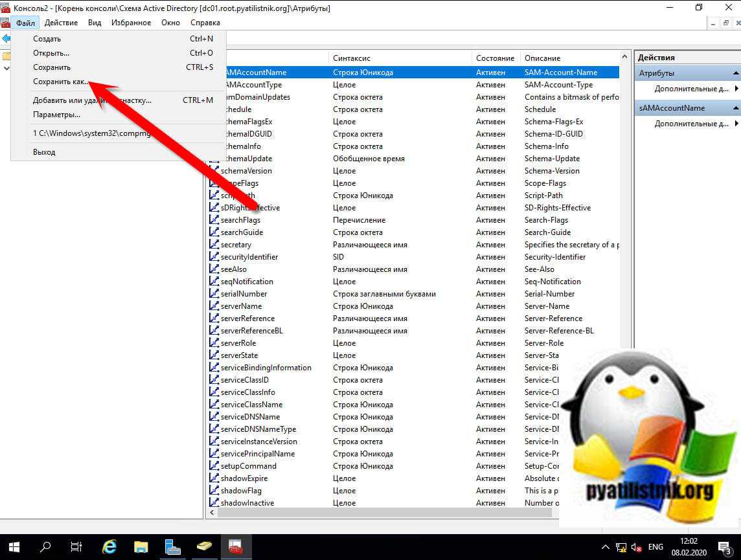Select the securityIdentifier attribute row
Screen dimensions: 741x560
249,257
